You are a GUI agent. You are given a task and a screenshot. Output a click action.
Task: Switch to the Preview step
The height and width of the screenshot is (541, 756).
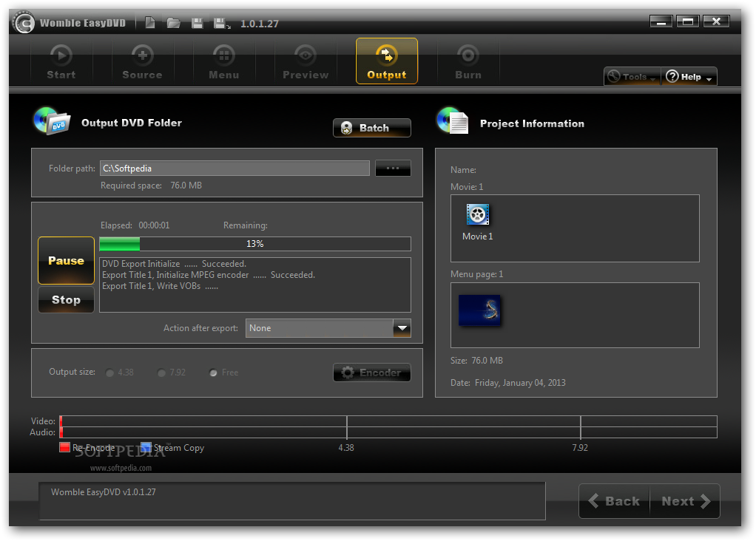point(306,61)
